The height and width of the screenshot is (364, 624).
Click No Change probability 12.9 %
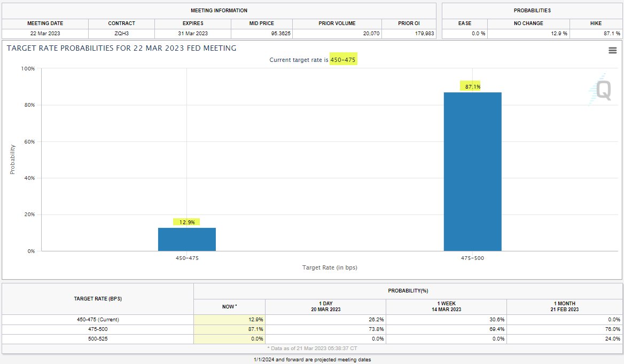(559, 34)
